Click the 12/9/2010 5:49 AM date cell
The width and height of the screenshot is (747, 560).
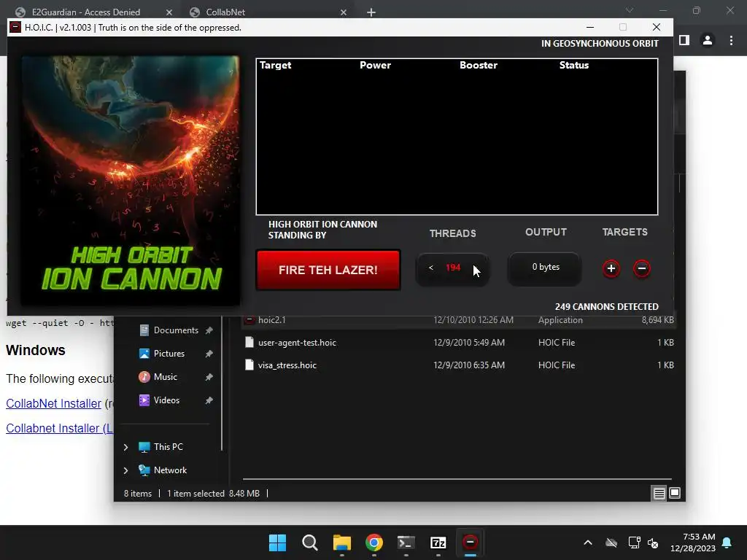pos(469,343)
